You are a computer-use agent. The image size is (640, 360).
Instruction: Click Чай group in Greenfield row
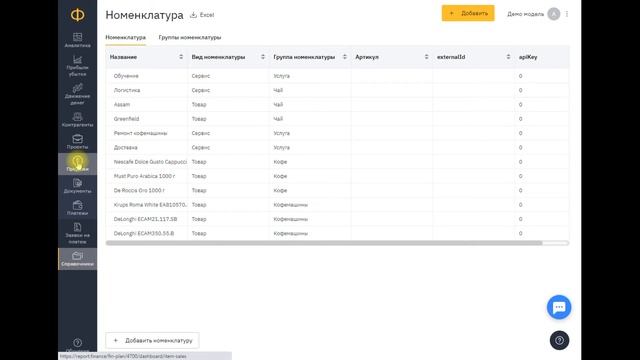point(278,119)
